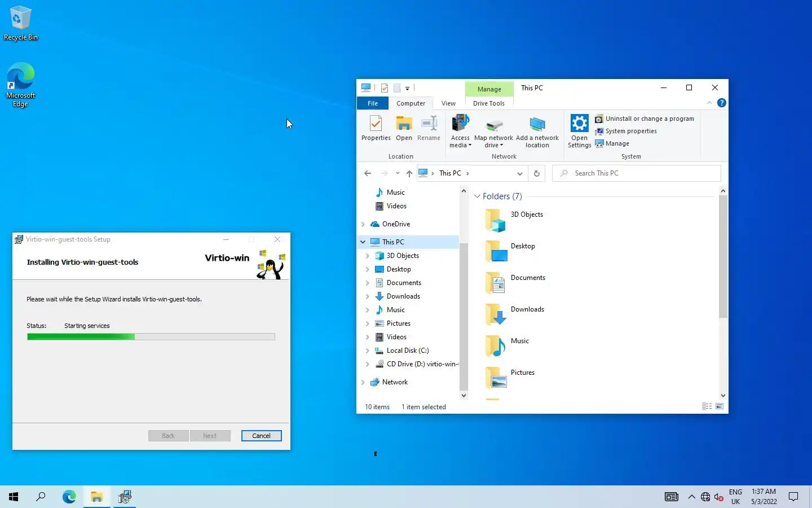Cancel the Virtio-win-guest-tools installation
Viewport: 812px width, 508px height.
click(261, 436)
